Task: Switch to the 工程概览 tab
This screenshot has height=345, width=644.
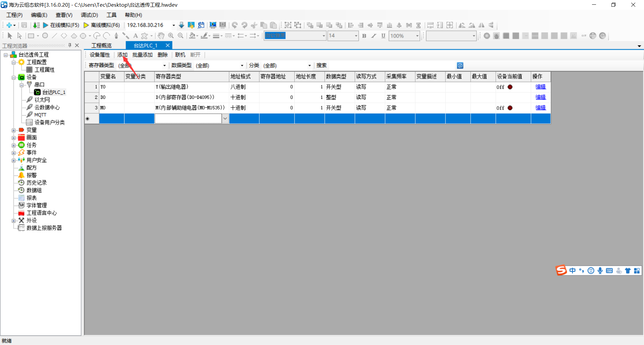Action: [x=101, y=46]
